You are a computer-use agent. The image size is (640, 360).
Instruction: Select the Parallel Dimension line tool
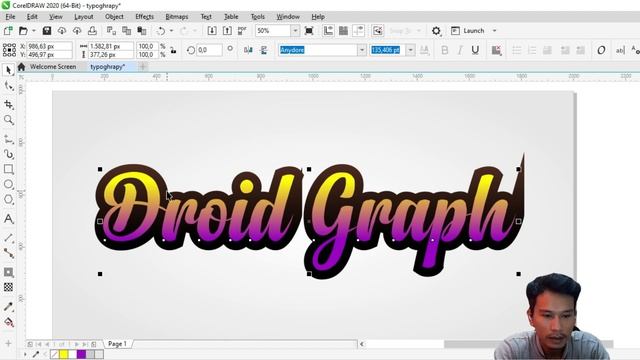click(9, 238)
